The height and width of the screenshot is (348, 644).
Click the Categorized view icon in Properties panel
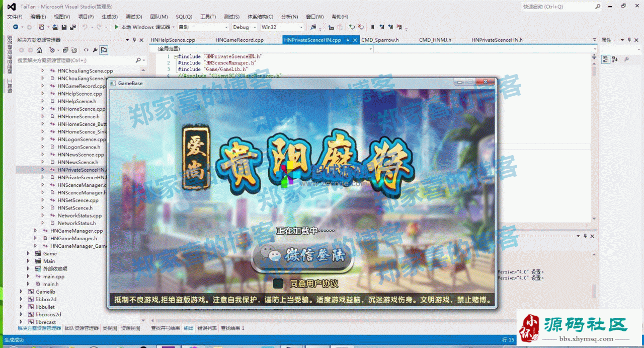[605, 59]
